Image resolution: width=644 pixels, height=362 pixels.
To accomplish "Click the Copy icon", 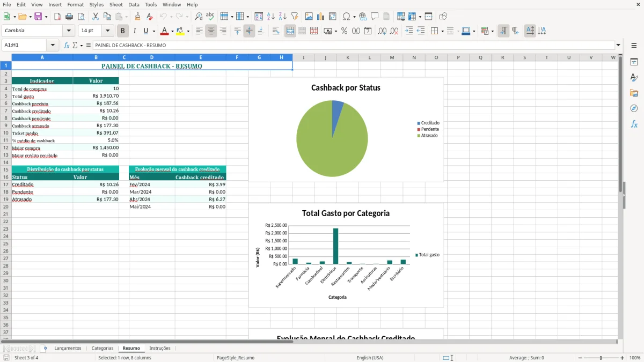I will click(x=107, y=17).
